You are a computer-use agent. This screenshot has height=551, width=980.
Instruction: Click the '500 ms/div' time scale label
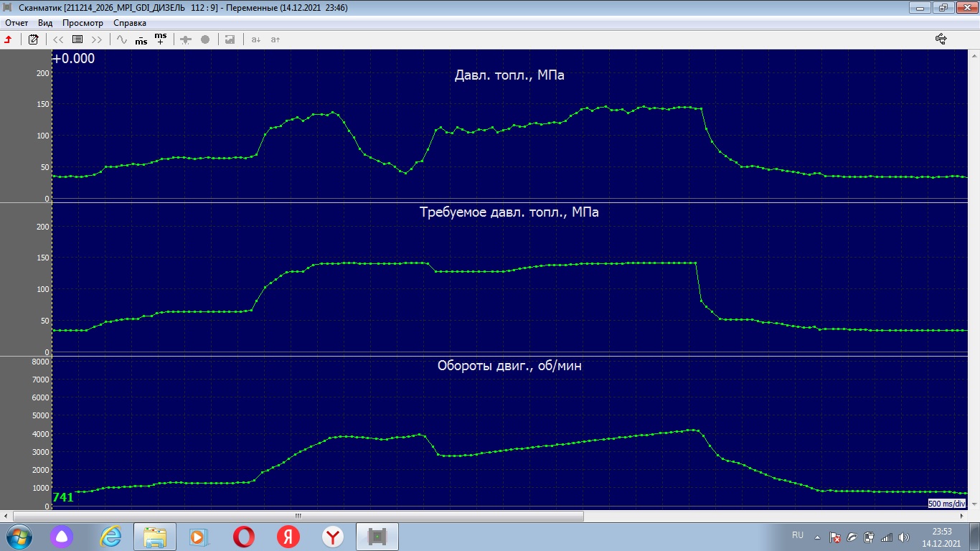[x=948, y=504]
